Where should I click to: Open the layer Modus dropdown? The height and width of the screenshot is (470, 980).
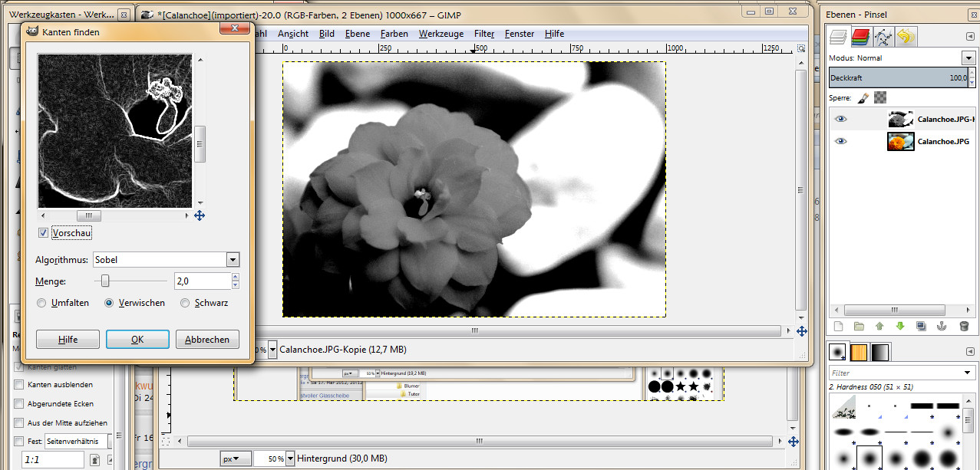coord(968,58)
